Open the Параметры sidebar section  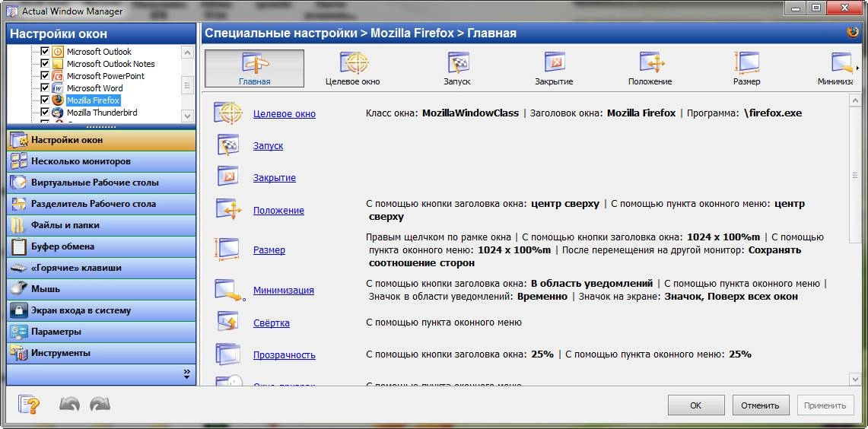[101, 332]
